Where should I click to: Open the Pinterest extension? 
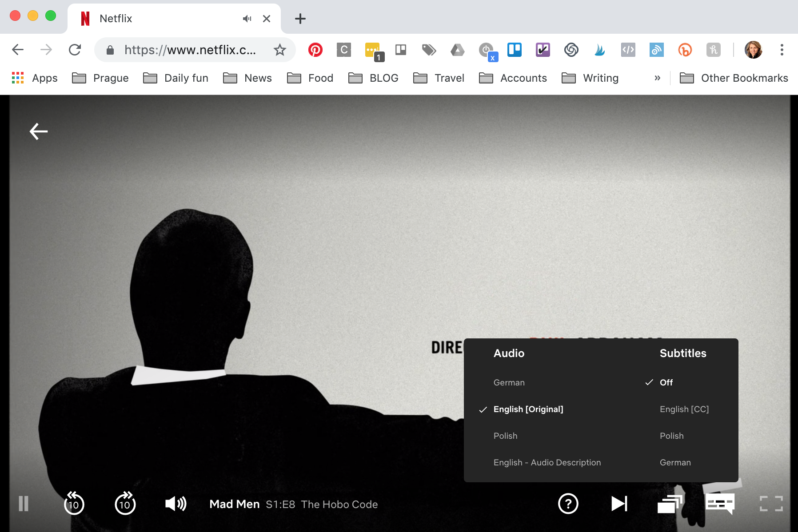(315, 50)
